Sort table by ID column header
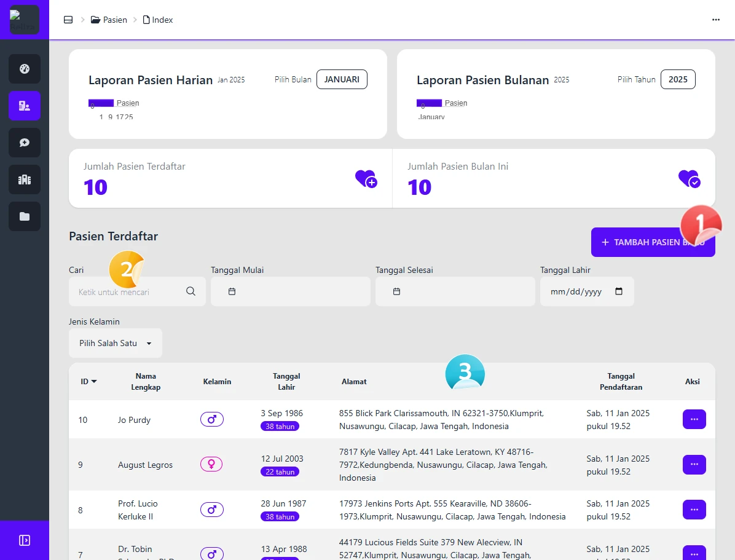Image resolution: width=735 pixels, height=560 pixels. click(x=88, y=382)
